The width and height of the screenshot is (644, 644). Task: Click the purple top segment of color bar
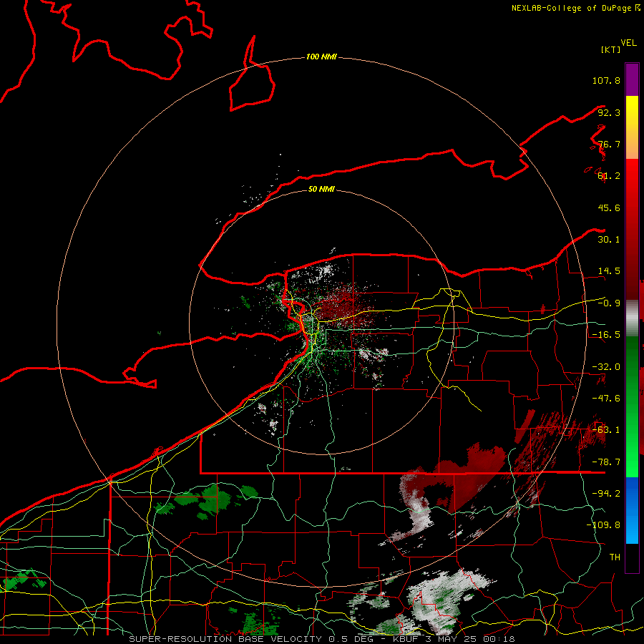coord(632,79)
